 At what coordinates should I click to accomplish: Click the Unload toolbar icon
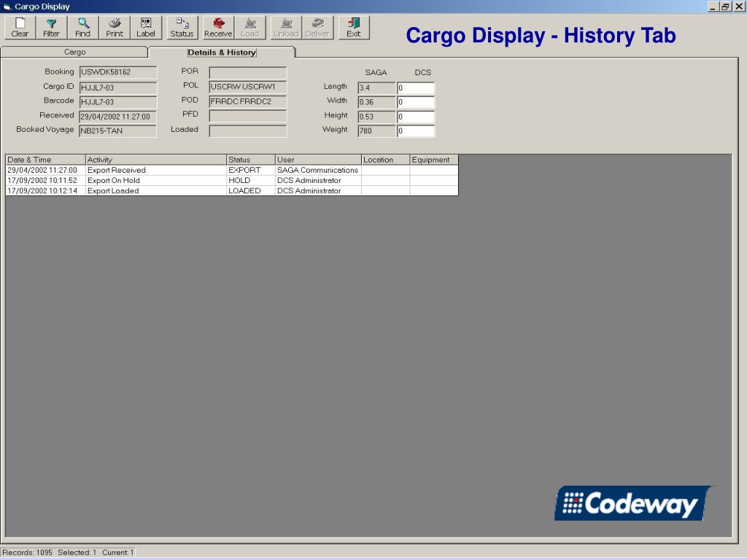pyautogui.click(x=286, y=28)
